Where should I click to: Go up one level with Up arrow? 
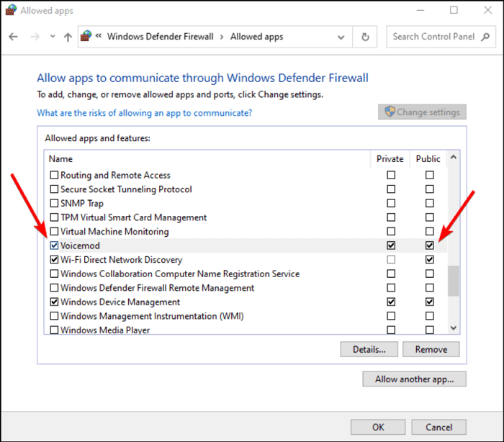(x=68, y=37)
